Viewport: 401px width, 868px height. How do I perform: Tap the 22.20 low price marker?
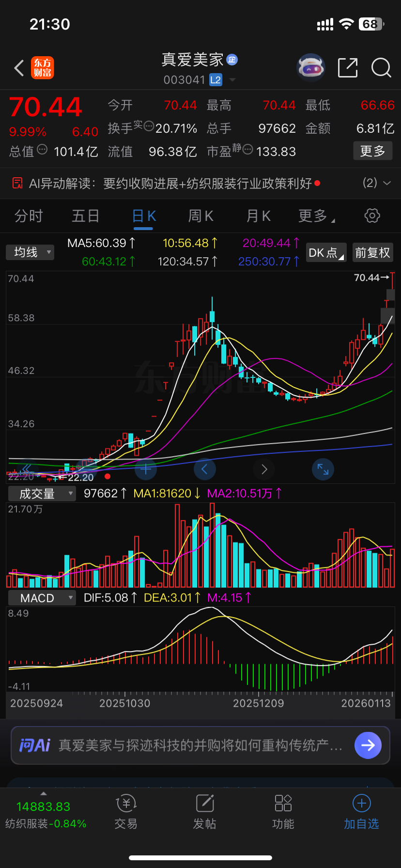coord(77,478)
